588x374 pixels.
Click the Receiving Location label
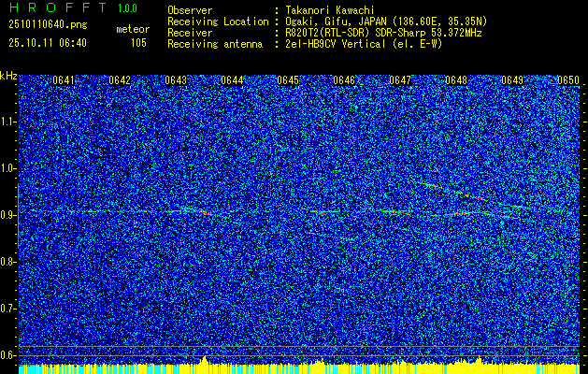(x=218, y=22)
